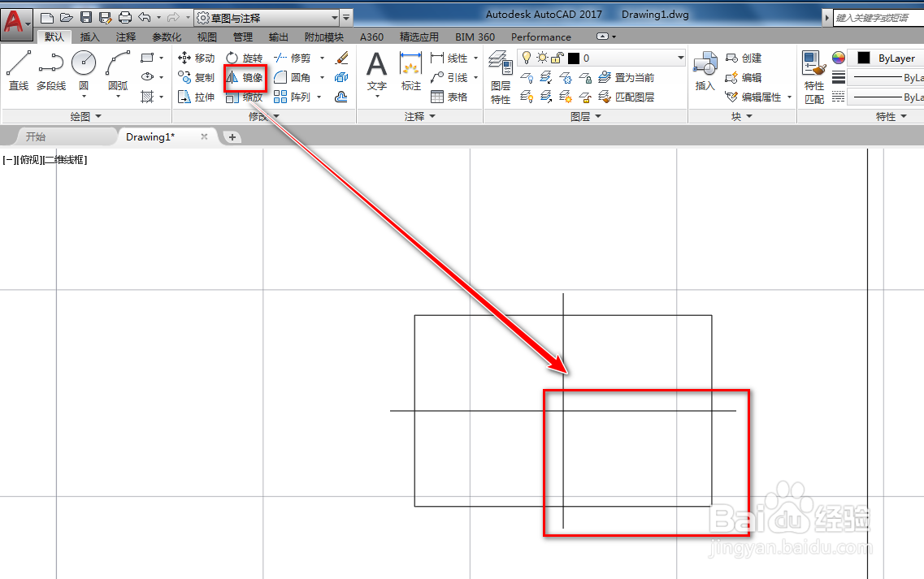Toggle layer on/off lightbulb icon

click(x=527, y=58)
